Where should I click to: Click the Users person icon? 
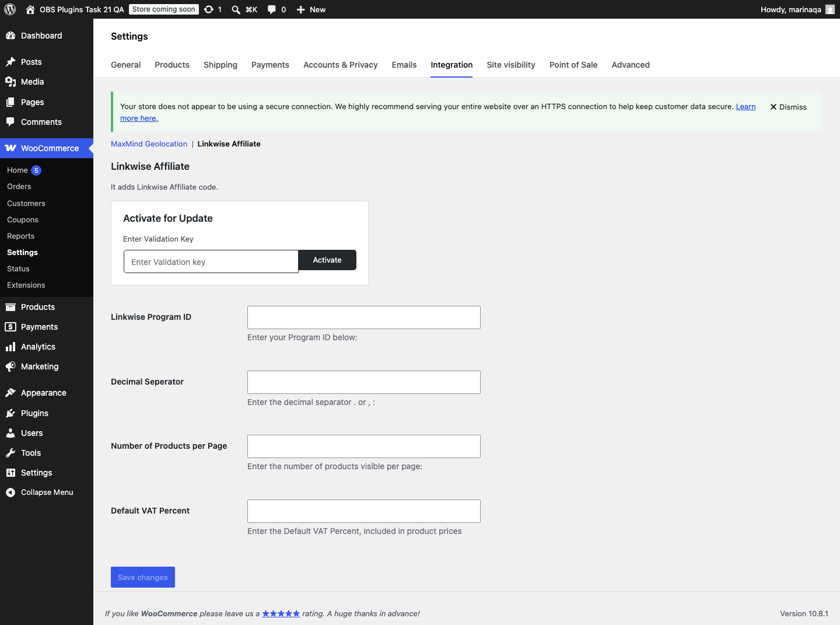[10, 433]
